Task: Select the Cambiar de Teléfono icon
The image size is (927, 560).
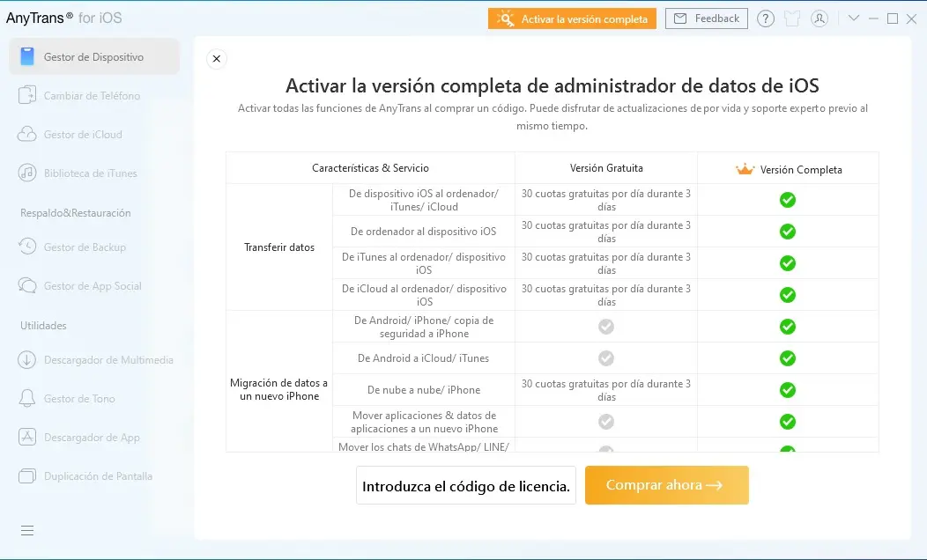Action: [x=27, y=95]
